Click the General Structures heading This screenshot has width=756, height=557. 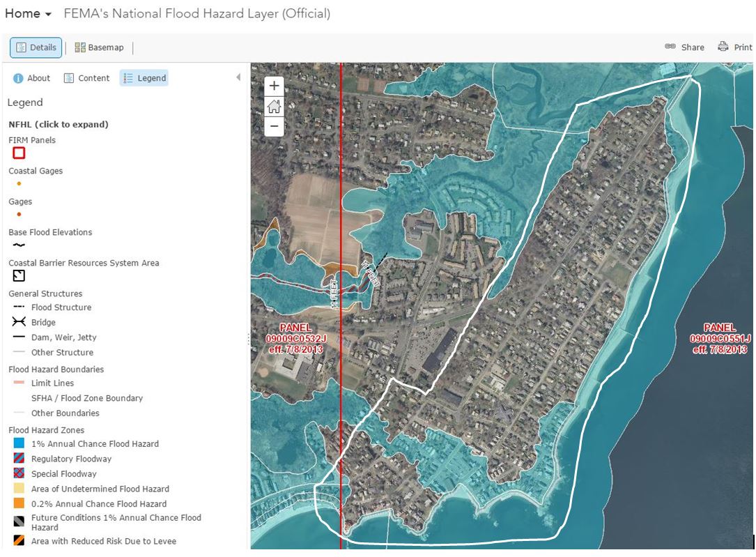45,293
